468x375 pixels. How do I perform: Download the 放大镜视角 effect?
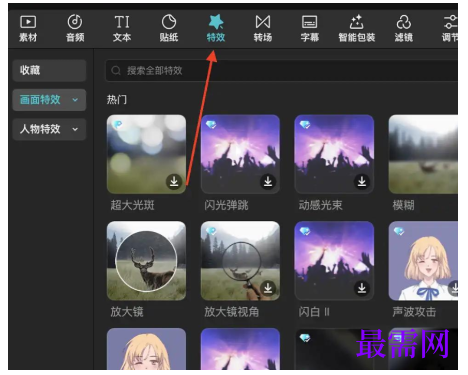268,288
